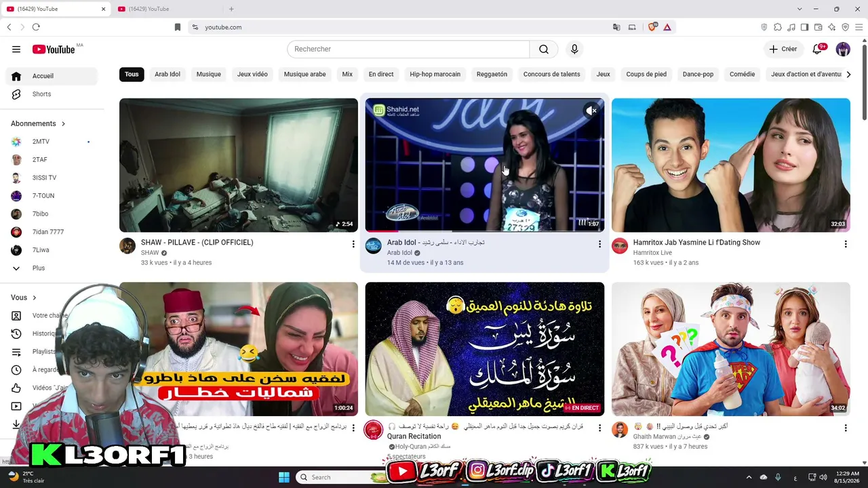The height and width of the screenshot is (488, 868).
Task: Show the browser sidebar panel
Action: coord(805,27)
